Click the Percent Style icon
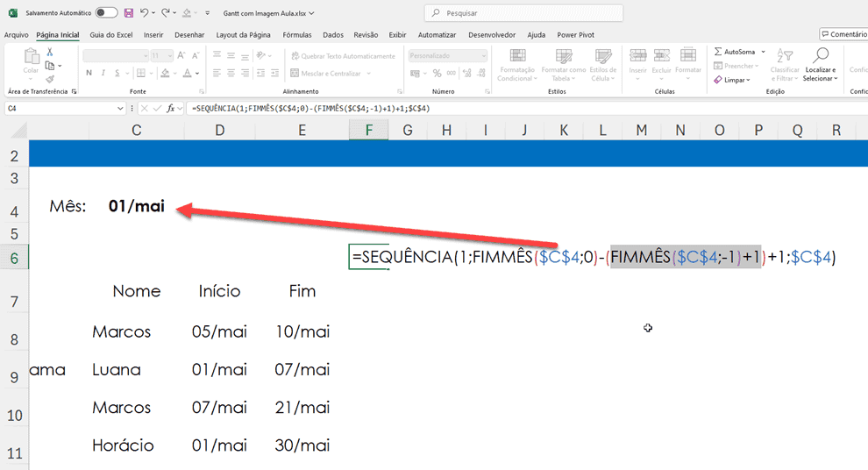This screenshot has height=470, width=868. click(438, 73)
